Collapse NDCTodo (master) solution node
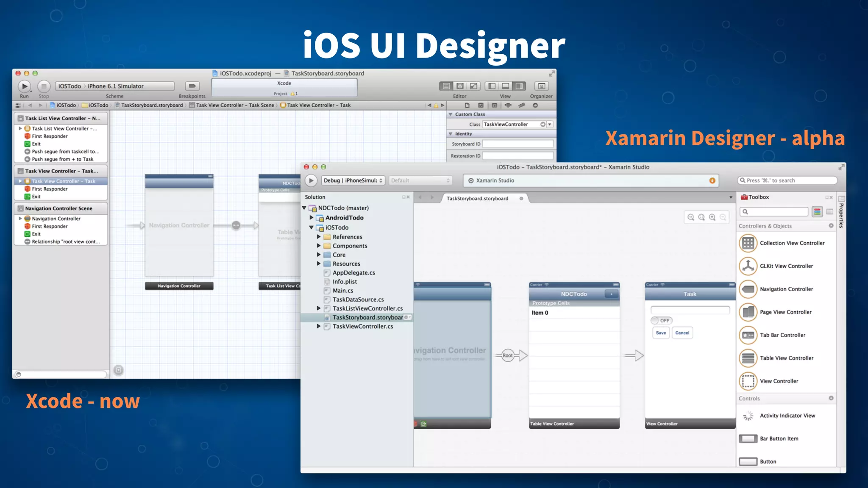Image resolution: width=868 pixels, height=488 pixels. pyautogui.click(x=304, y=208)
